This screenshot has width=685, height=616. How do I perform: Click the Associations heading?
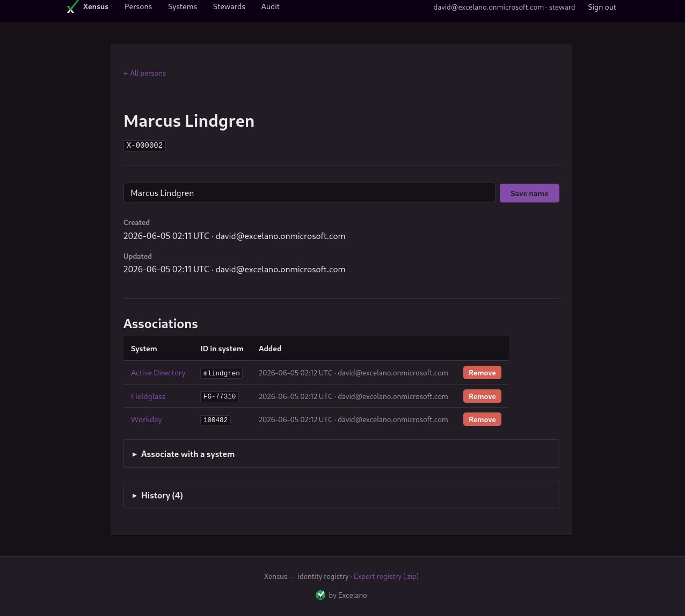tap(161, 324)
